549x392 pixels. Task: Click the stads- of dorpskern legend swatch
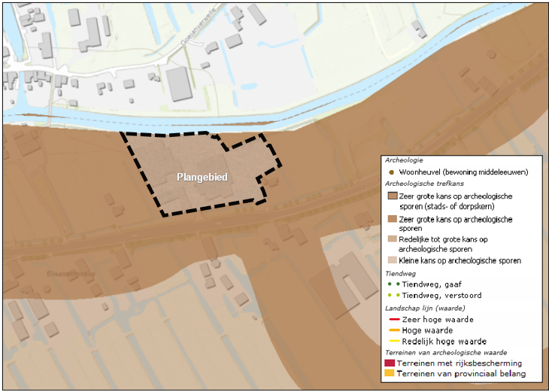[x=392, y=196]
